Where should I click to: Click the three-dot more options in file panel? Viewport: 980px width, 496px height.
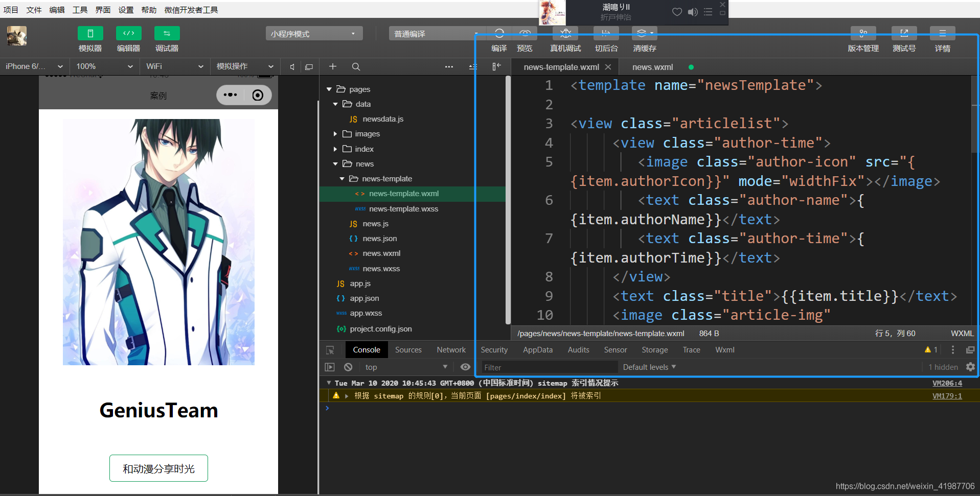pos(449,66)
